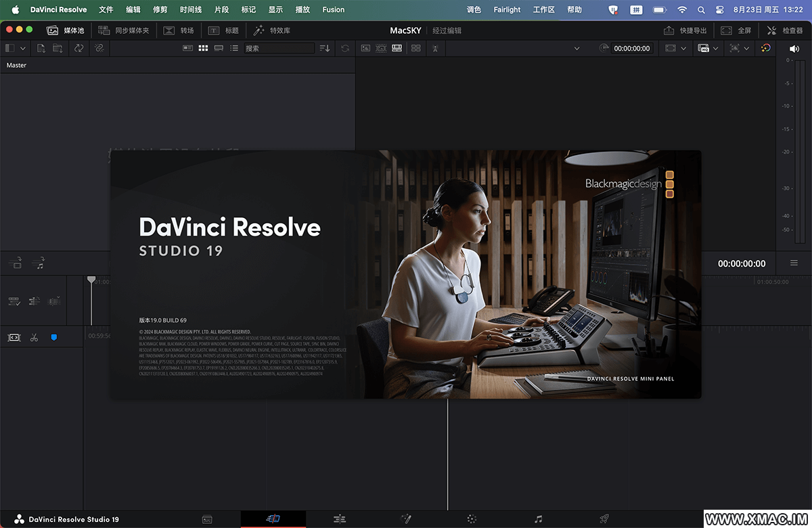Viewport: 812px width, 528px height.
Task: Open the Color page icon in the bottom bar
Action: coord(472,519)
